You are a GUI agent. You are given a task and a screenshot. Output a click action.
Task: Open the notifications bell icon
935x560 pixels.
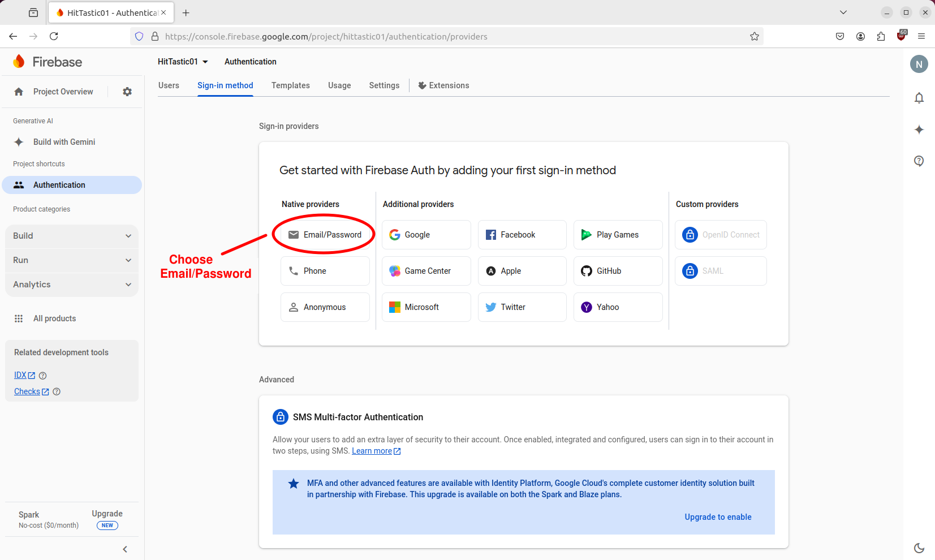(x=919, y=98)
